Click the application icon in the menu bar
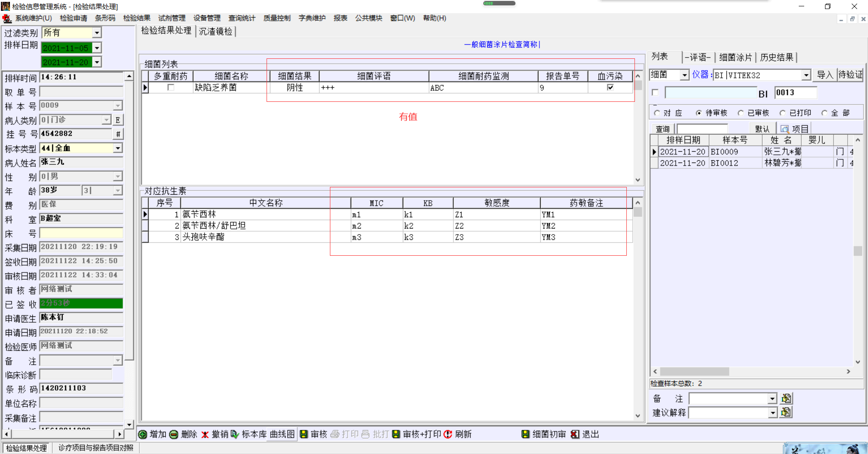 (7, 18)
